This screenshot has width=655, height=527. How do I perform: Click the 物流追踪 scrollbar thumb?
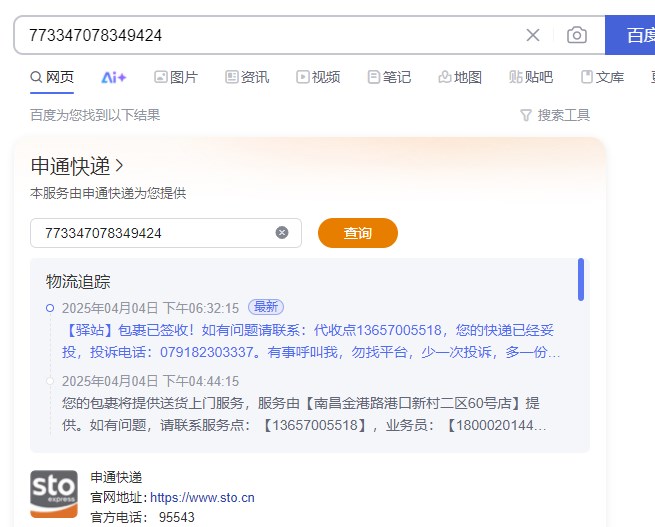(x=581, y=279)
